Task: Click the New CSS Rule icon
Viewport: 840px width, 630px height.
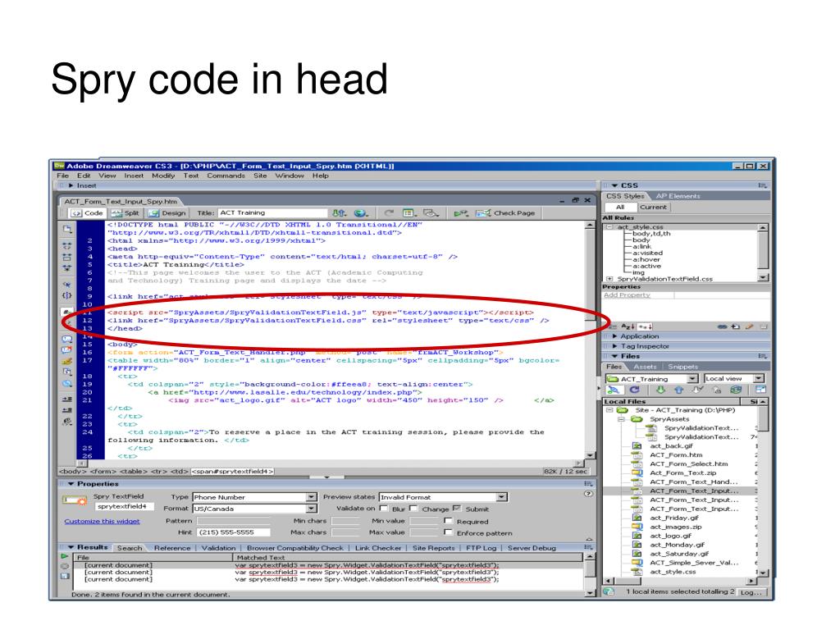Action: 736,326
